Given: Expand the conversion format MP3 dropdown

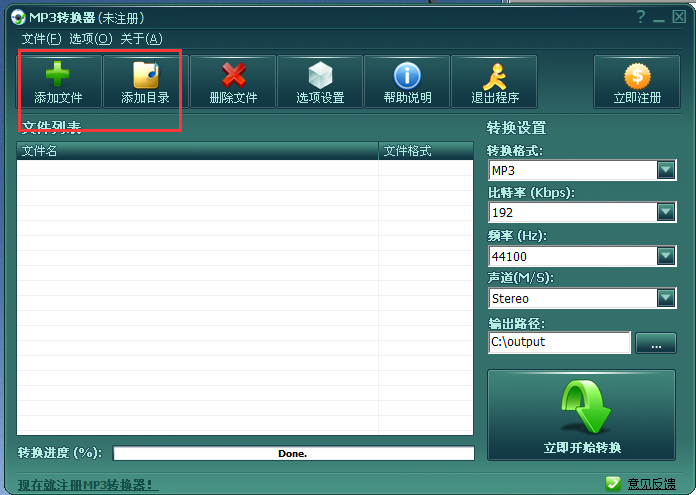Looking at the screenshot, I should pyautogui.click(x=666, y=170).
